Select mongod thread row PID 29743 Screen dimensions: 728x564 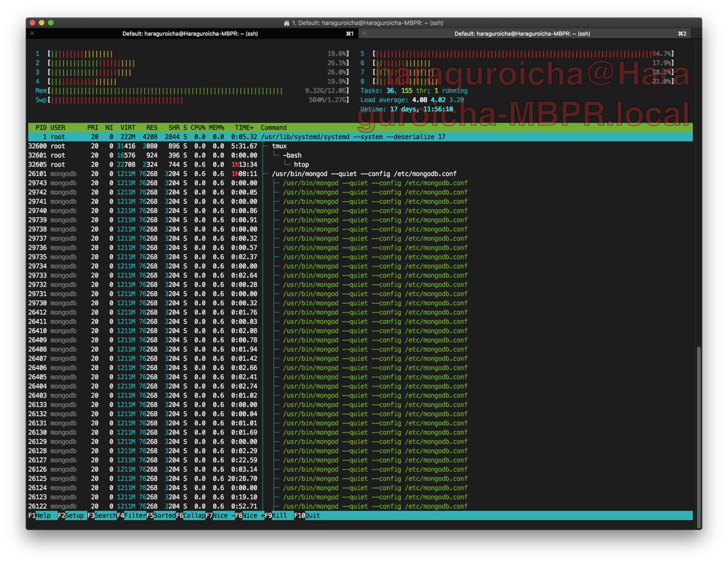tap(360, 183)
